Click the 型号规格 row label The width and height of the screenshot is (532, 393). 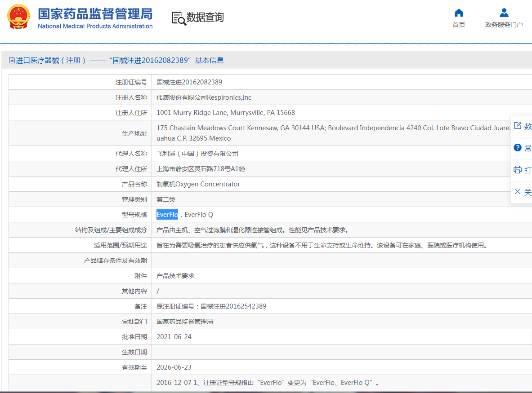pyautogui.click(x=134, y=214)
